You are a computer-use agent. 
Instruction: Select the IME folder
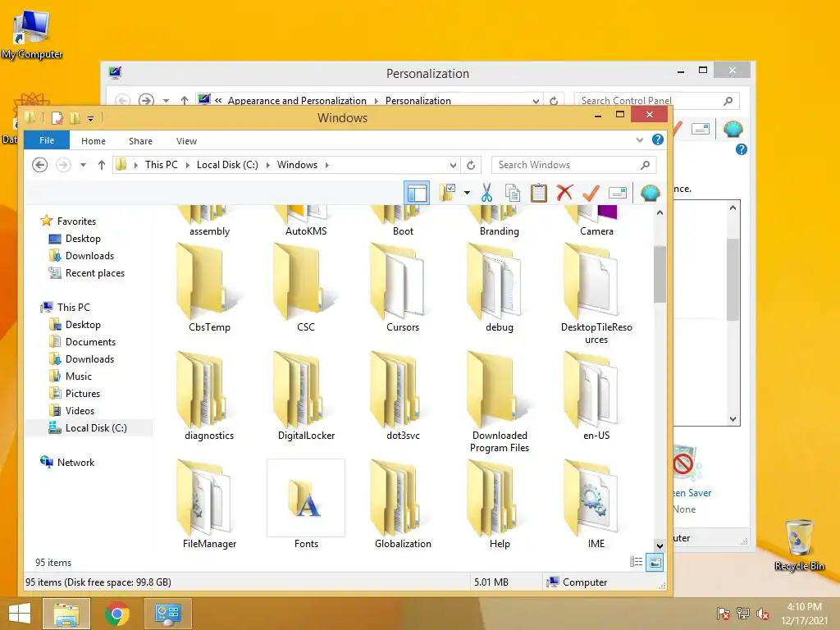[596, 504]
